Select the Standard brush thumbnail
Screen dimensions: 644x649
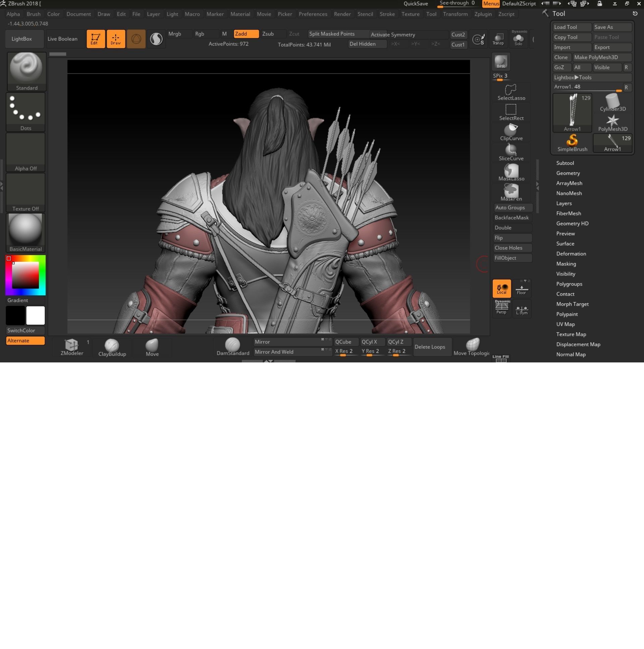coord(26,71)
